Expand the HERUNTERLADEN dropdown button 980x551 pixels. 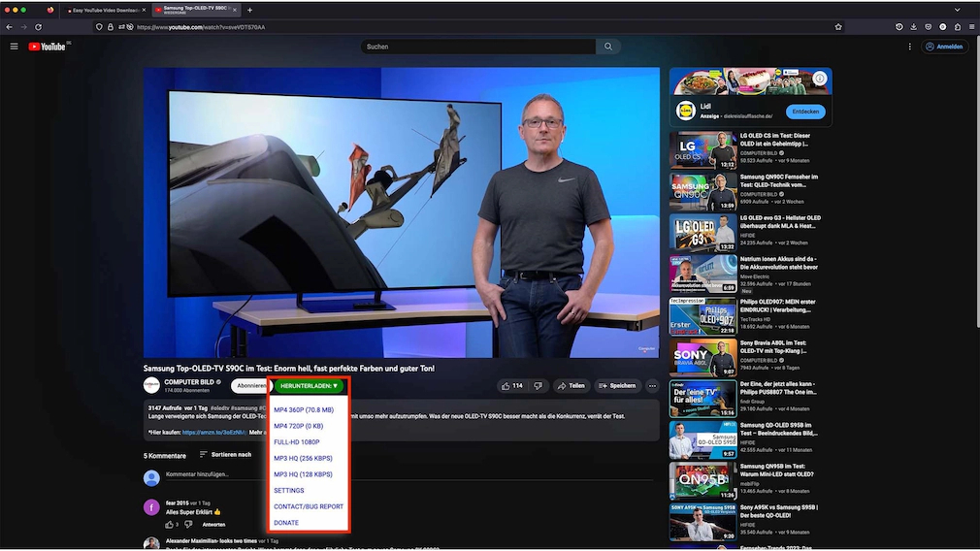309,386
